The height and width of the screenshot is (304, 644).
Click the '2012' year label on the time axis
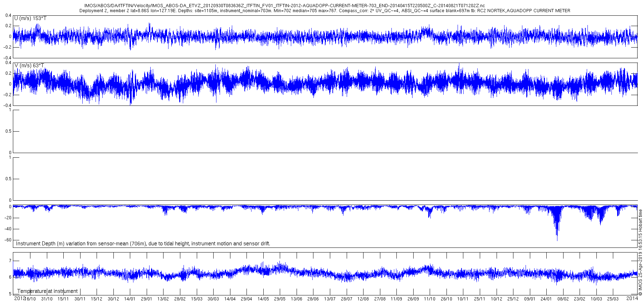[19, 298]
